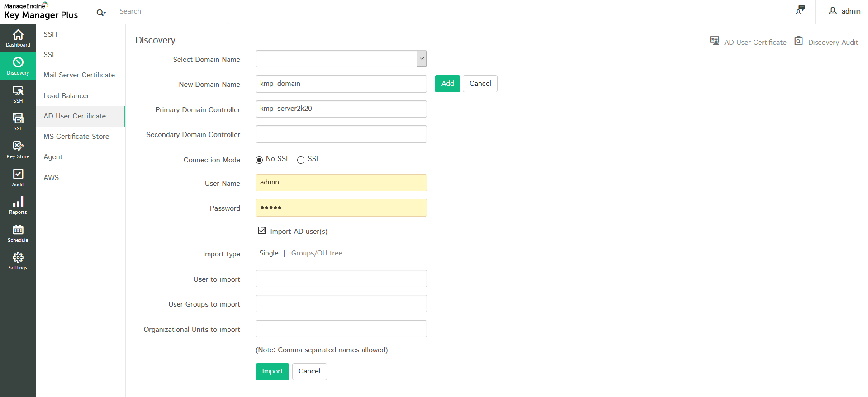868x397 pixels.
Task: Uncheck the Import AD user(s) checkbox
Action: [x=262, y=231]
